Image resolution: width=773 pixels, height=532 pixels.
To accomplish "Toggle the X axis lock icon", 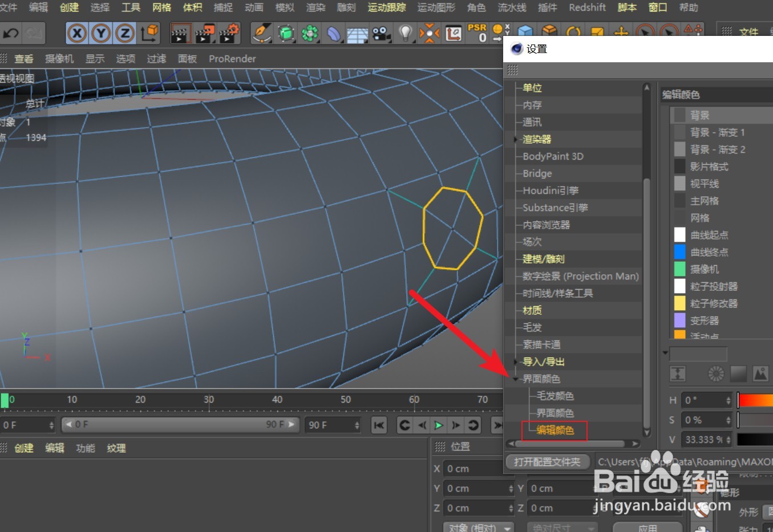I will tap(77, 34).
